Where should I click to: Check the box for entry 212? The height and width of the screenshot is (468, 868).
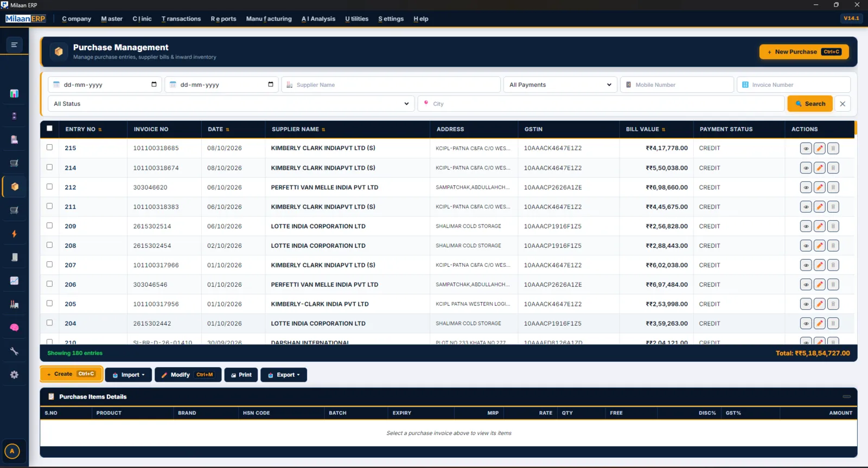coord(50,187)
